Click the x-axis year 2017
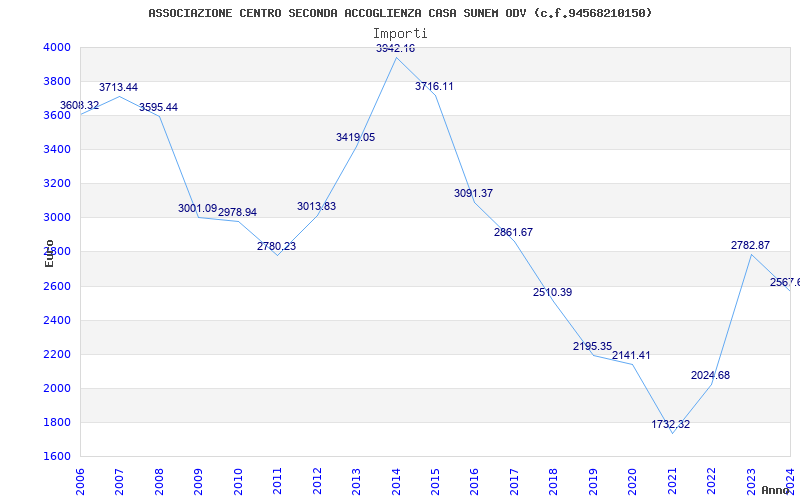 coord(514,482)
